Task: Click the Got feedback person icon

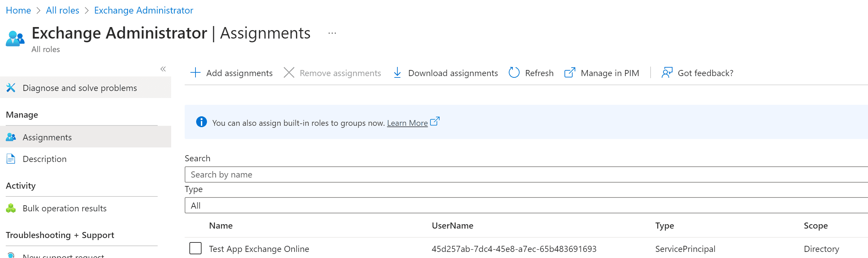Action: point(667,73)
